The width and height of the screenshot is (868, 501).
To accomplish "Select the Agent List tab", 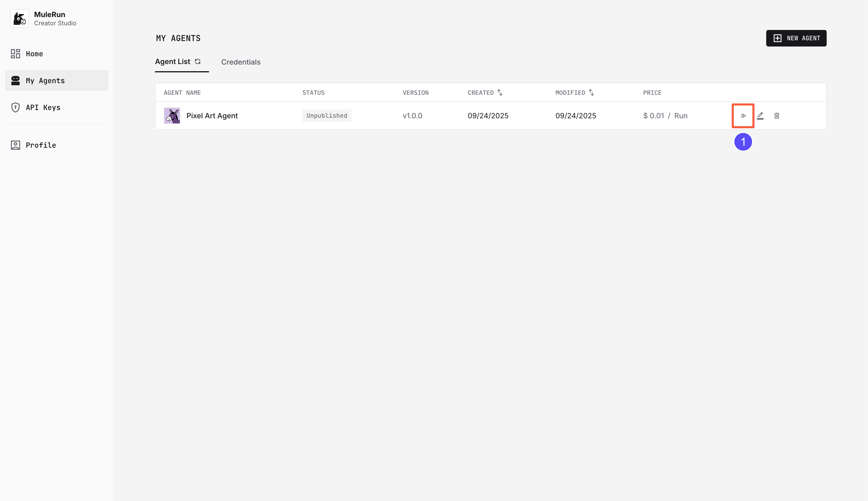I will [173, 62].
